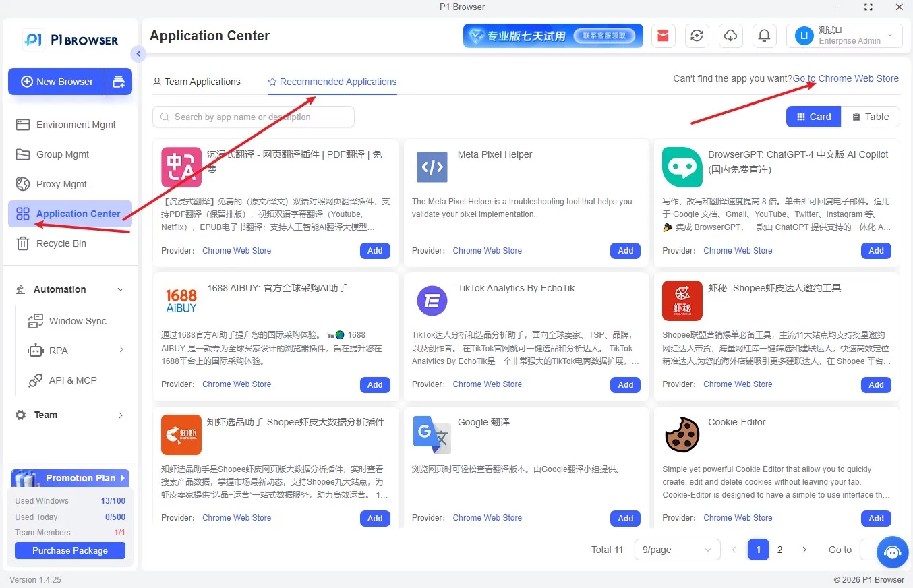Viewport: 913px width, 588px height.
Task: Open the user account dropdown
Action: coord(844,36)
